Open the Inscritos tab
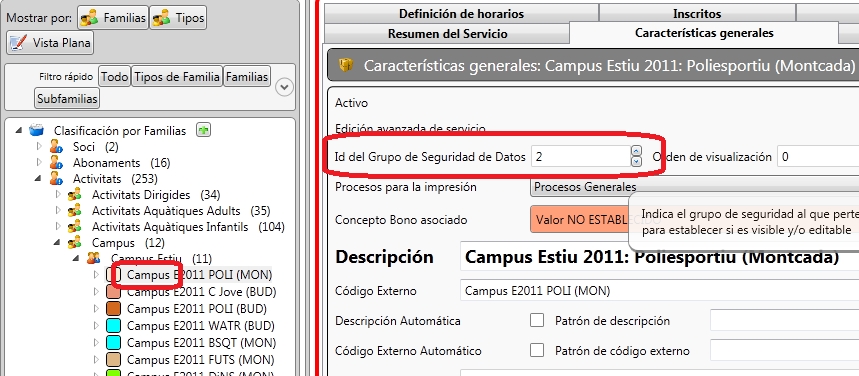The image size is (859, 376). (697, 14)
